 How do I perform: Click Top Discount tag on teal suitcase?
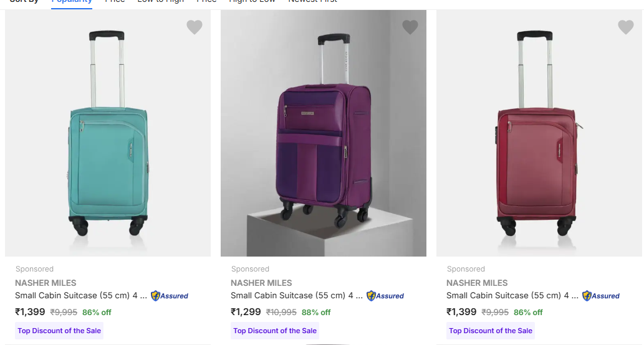coord(59,331)
